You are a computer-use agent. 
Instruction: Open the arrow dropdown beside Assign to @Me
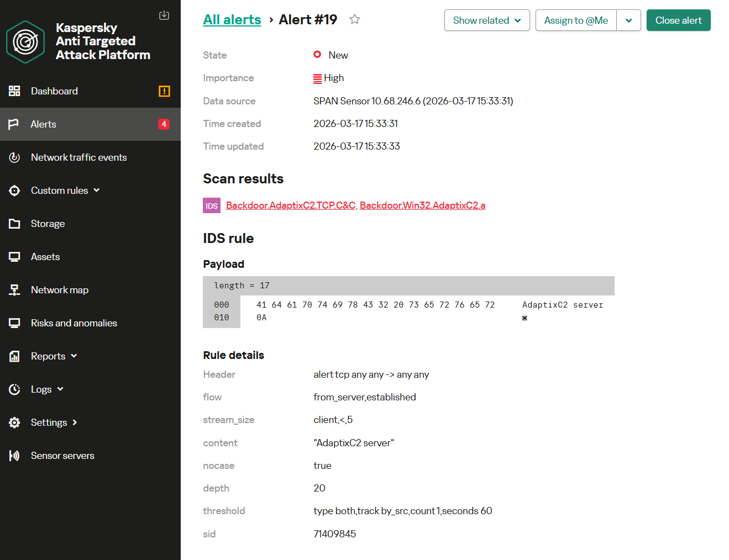(629, 20)
